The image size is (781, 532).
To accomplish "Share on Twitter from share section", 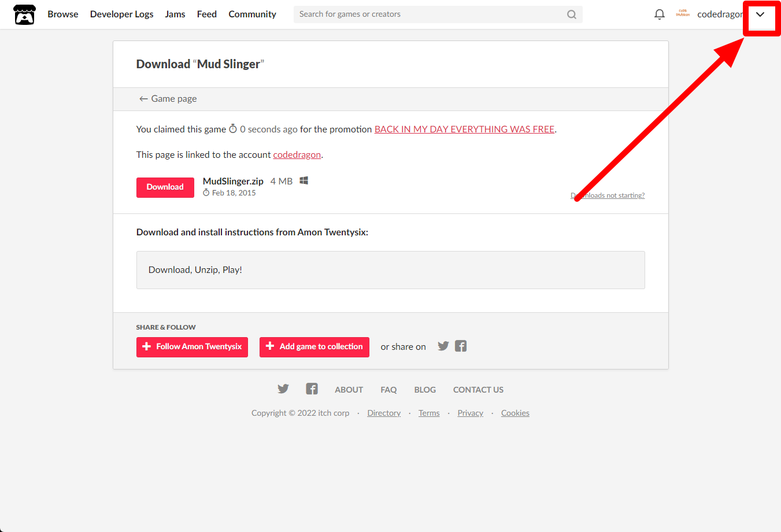I will tap(443, 346).
